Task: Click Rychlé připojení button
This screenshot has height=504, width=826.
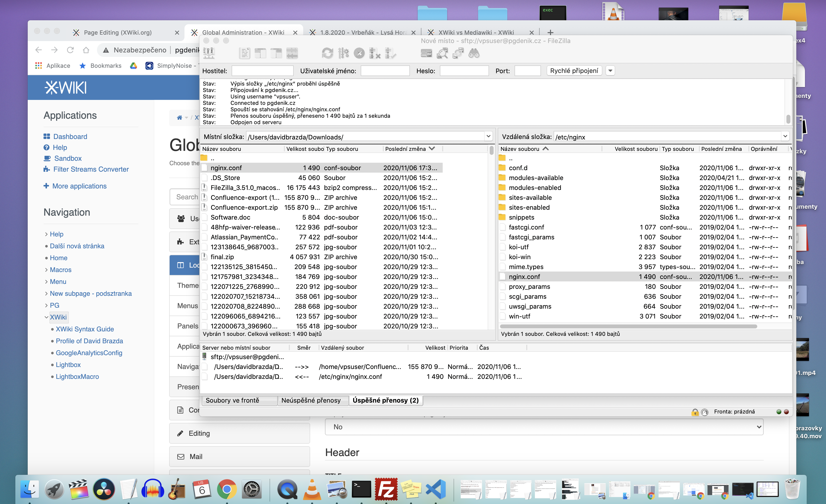Action: click(574, 71)
